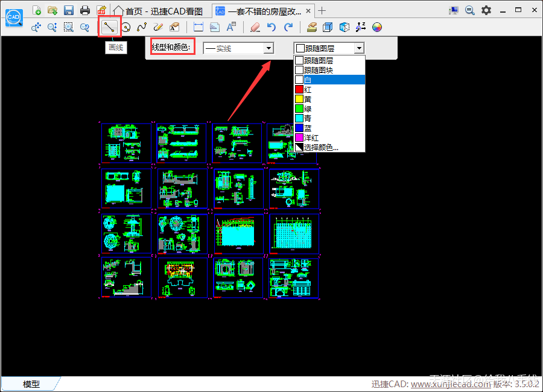The width and height of the screenshot is (543, 392).
Task: Open settings gear in title bar
Action: [x=486, y=10]
